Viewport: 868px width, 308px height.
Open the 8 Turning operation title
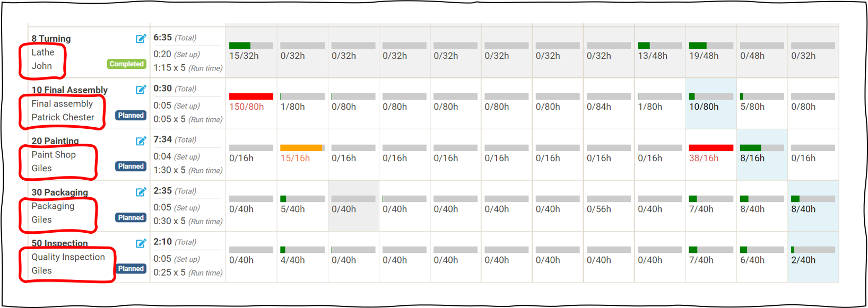pyautogui.click(x=50, y=38)
